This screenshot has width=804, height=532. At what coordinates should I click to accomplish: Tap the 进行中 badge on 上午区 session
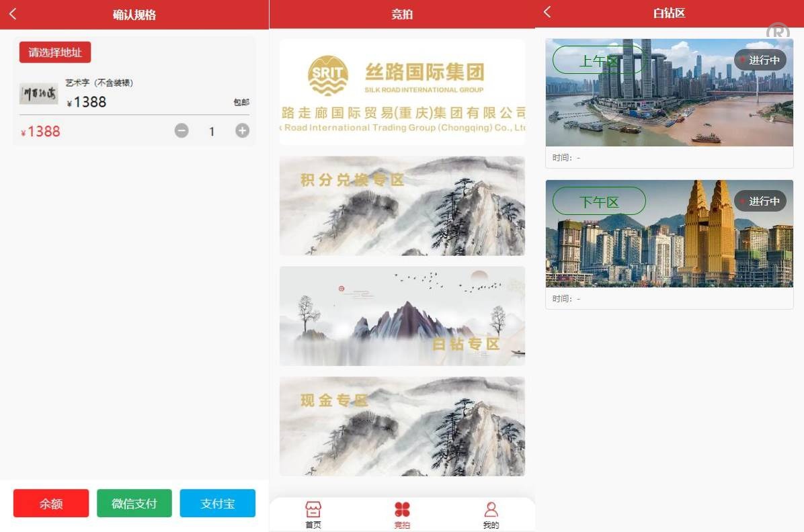click(760, 60)
